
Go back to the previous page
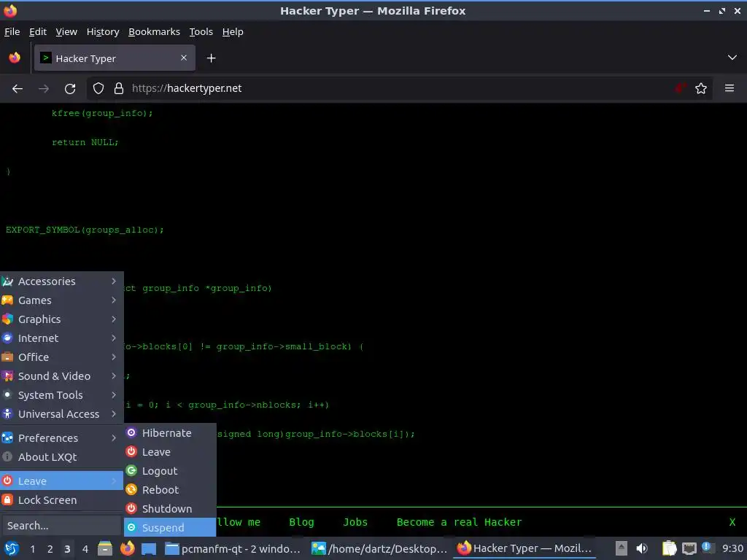[18, 88]
